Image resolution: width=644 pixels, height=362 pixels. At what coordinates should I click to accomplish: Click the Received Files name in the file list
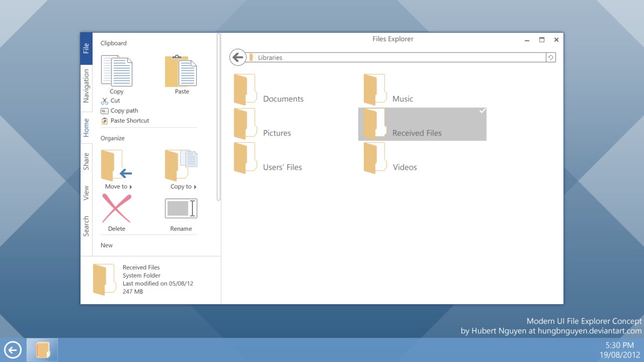(x=417, y=133)
